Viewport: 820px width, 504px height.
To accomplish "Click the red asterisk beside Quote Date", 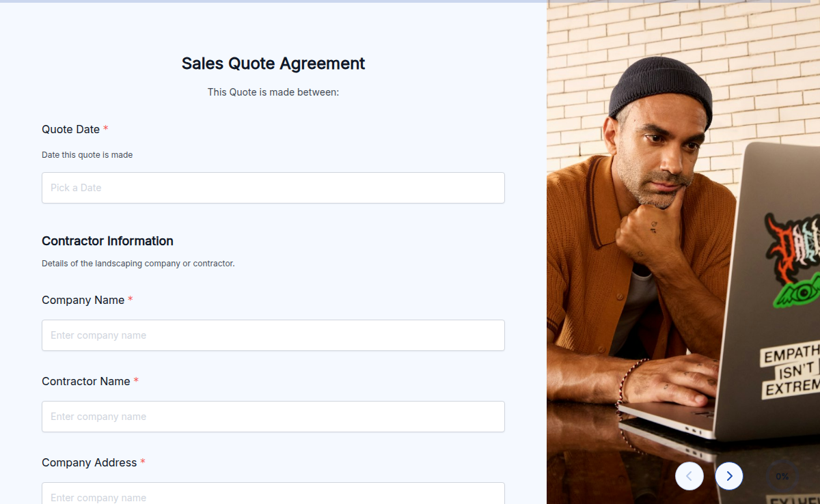I will (x=106, y=127).
